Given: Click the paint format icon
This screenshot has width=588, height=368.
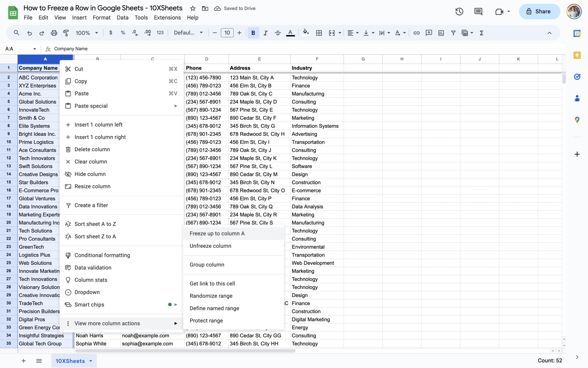Looking at the screenshot, I should point(66,33).
